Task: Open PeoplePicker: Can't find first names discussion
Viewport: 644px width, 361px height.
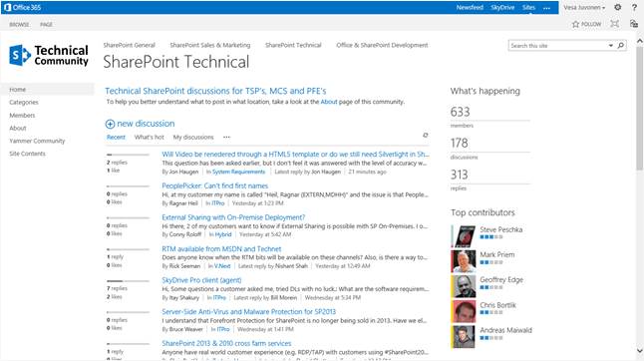Action: click(214, 186)
